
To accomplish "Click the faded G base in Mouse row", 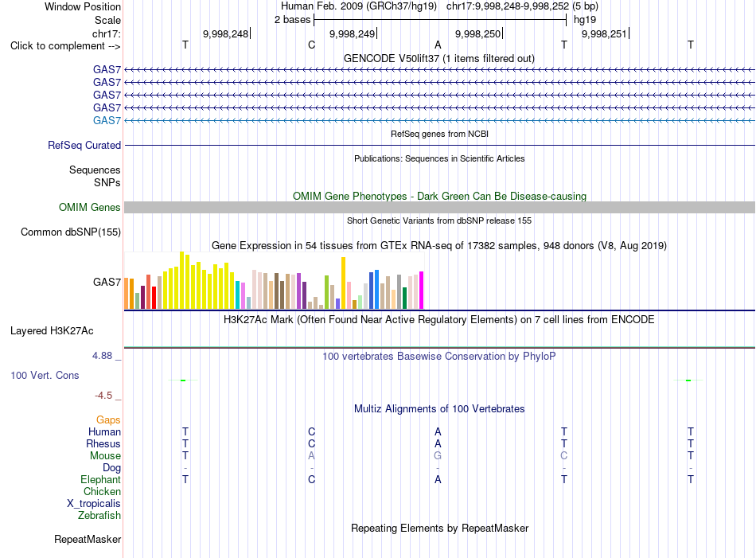I will (x=438, y=456).
